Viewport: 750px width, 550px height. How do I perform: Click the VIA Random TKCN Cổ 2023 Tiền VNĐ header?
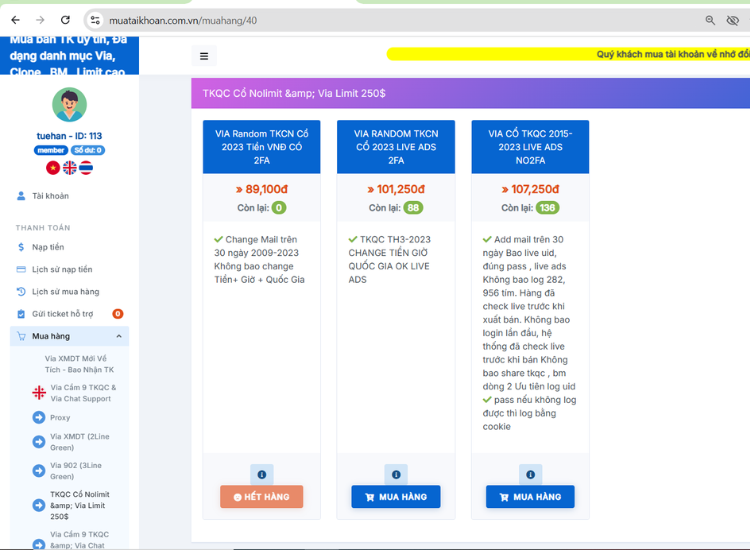[x=262, y=147]
